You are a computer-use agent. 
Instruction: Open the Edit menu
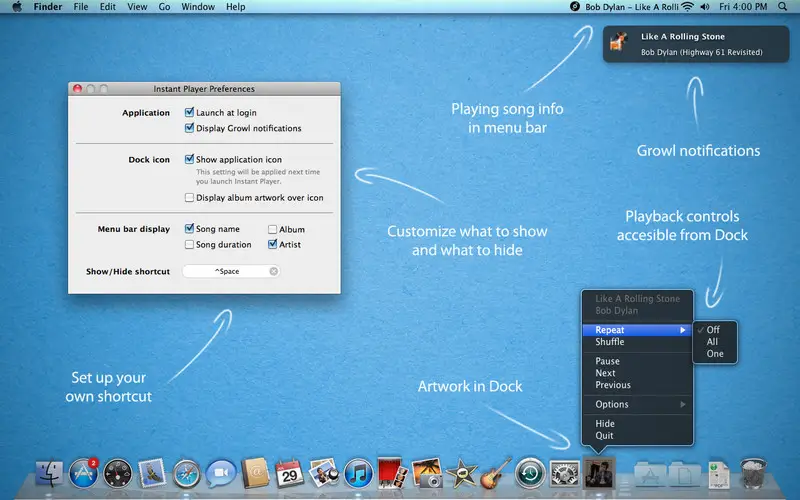click(x=107, y=7)
